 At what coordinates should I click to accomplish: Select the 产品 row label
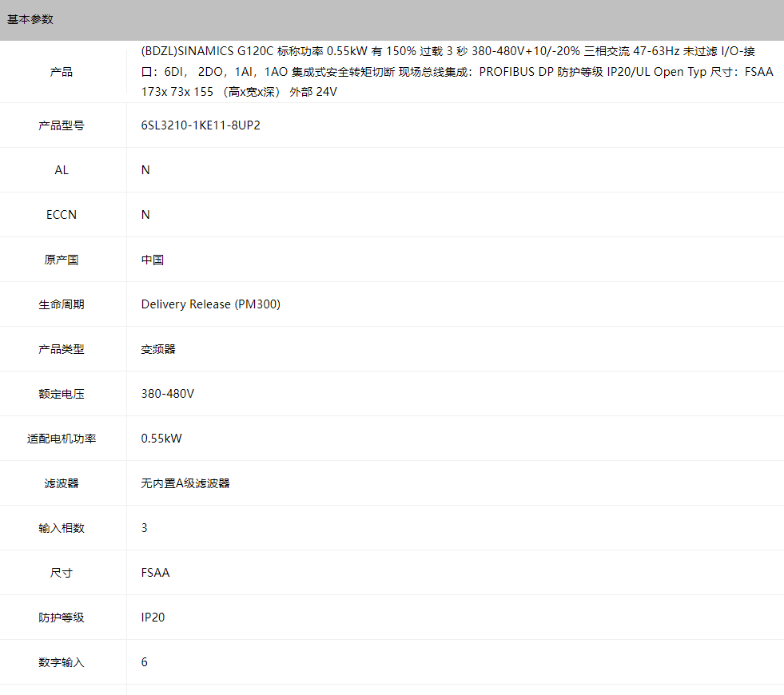tap(62, 72)
